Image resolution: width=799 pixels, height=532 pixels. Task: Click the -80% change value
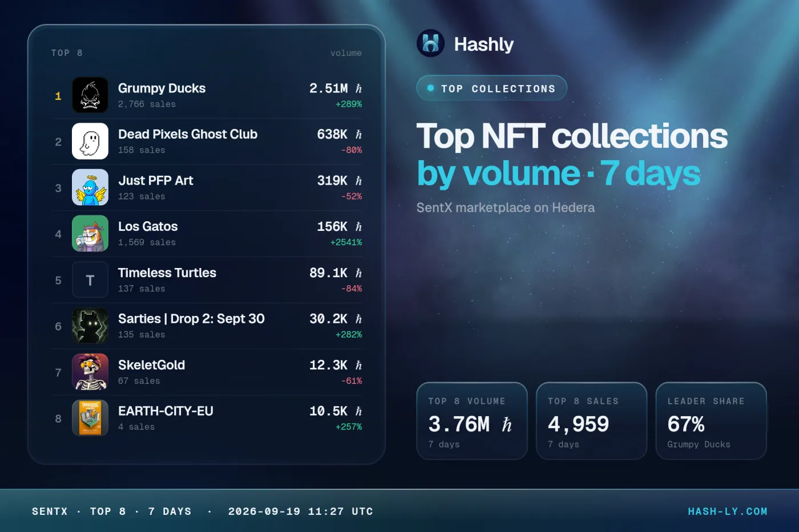tap(352, 151)
